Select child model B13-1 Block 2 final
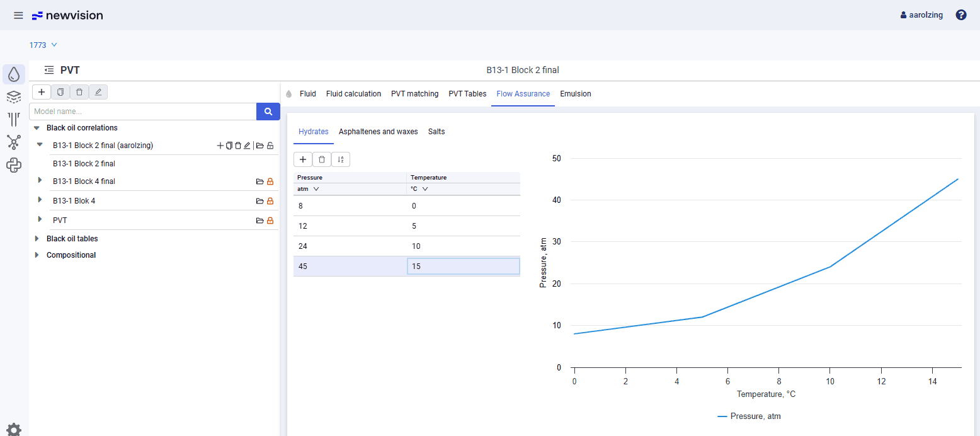The height and width of the screenshot is (436, 980). click(x=84, y=164)
